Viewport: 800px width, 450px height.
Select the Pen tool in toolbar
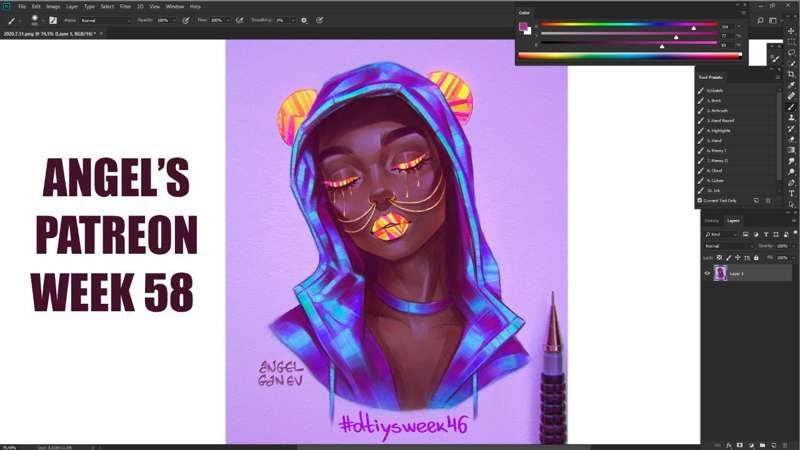[791, 183]
